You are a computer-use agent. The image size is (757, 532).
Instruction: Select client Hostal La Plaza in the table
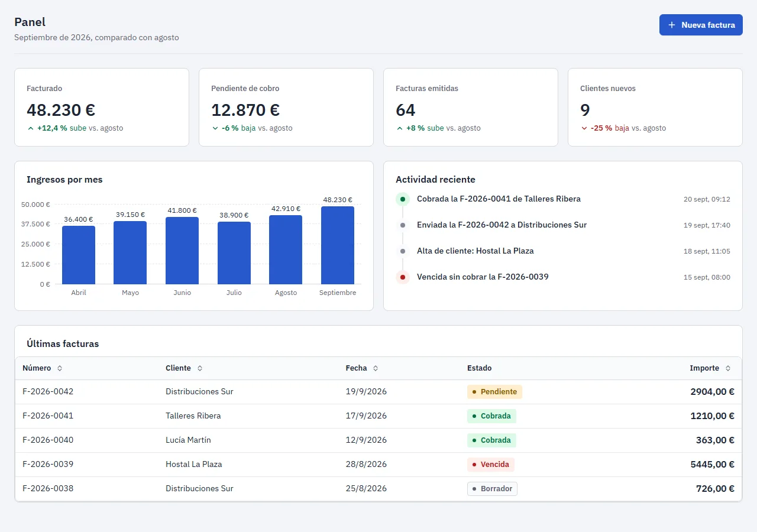(194, 465)
